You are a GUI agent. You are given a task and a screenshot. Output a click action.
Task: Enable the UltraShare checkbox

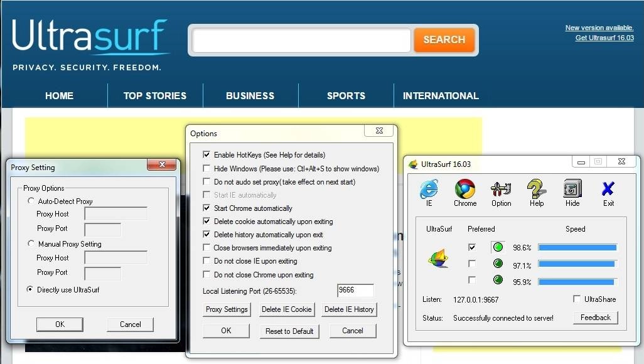577,299
